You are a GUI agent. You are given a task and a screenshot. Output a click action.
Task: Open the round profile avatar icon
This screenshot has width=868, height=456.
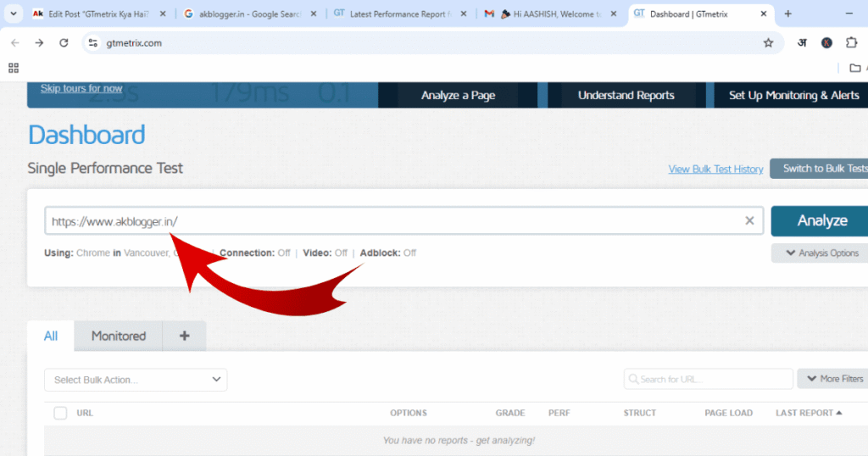[x=826, y=42]
